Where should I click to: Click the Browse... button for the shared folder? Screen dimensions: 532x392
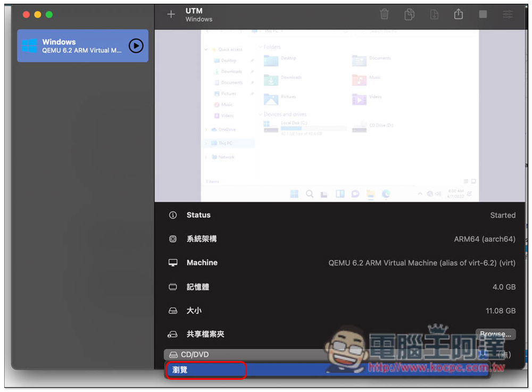495,334
